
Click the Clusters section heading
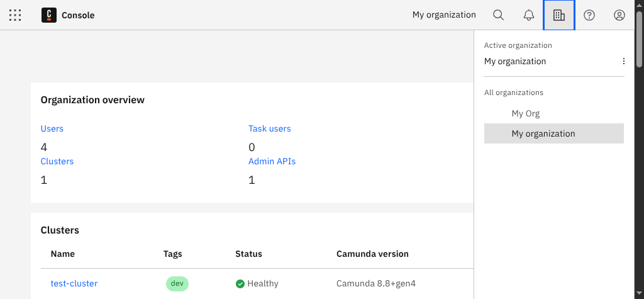click(x=60, y=230)
